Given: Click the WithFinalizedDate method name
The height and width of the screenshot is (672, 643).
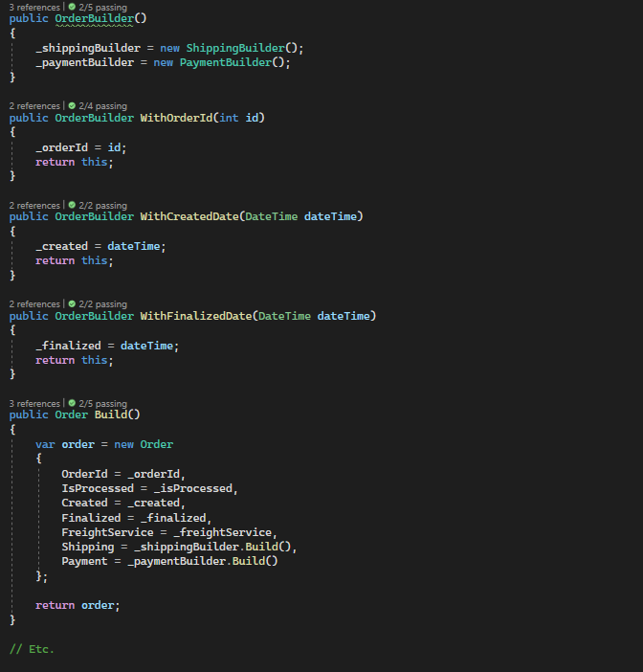Looking at the screenshot, I should pos(196,316).
